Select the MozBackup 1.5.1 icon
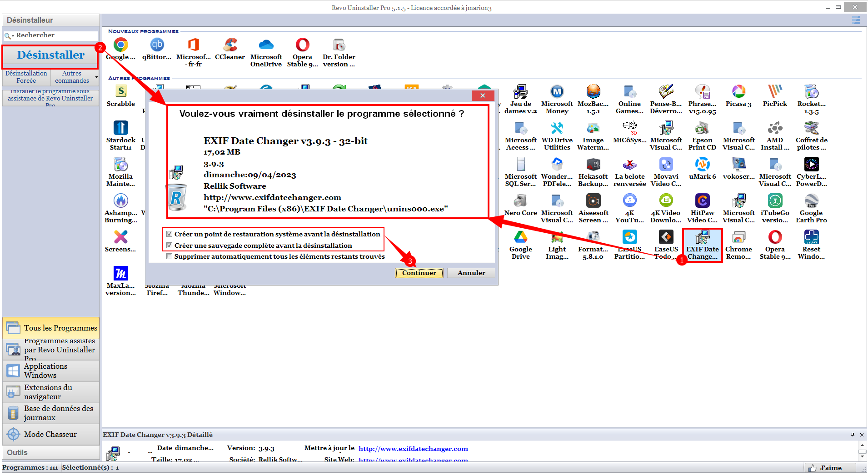 tap(594, 92)
